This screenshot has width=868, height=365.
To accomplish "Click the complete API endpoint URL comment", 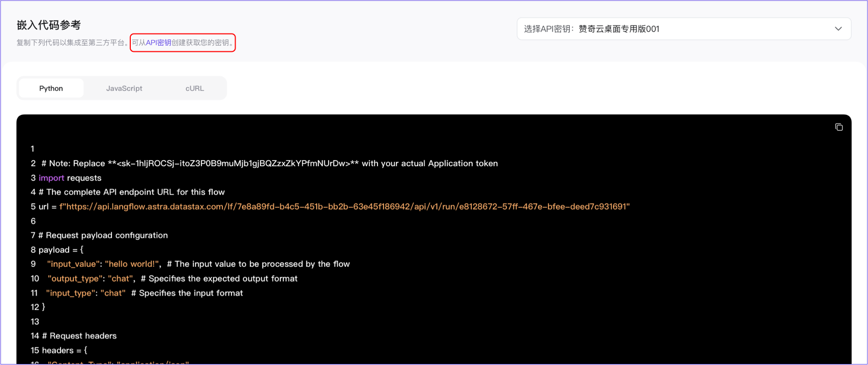I will coord(132,192).
